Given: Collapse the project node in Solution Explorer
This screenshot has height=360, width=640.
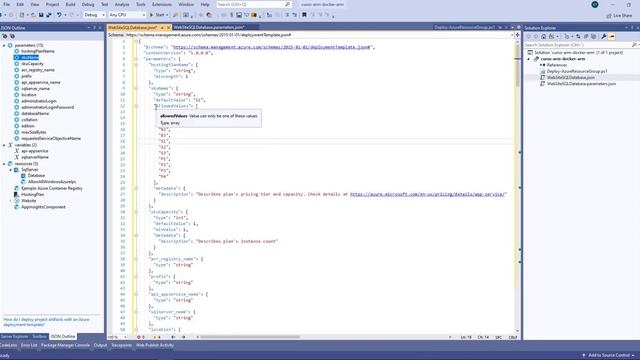Looking at the screenshot, I should (529, 59).
